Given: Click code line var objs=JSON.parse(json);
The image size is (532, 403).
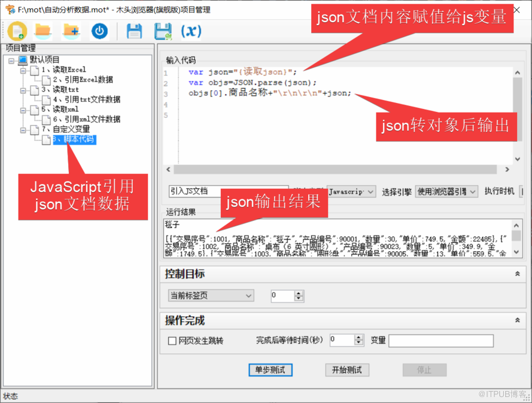Looking at the screenshot, I should click(x=253, y=83).
